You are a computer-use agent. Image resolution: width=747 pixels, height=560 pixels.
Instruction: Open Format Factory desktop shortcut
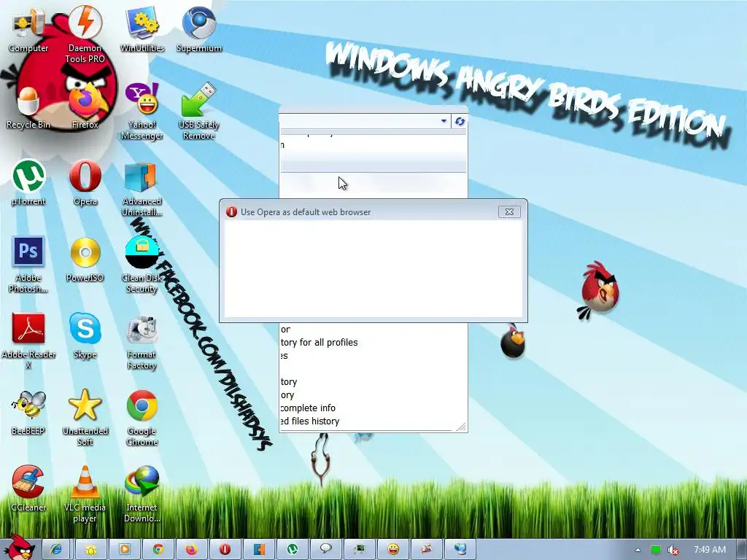pyautogui.click(x=142, y=341)
